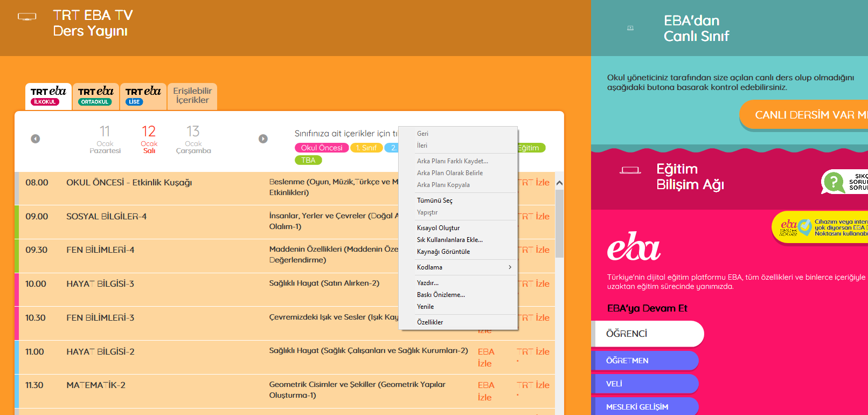Image resolution: width=868 pixels, height=415 pixels.
Task: Select the date 13 Ocak Çarşamba
Action: coord(193,140)
